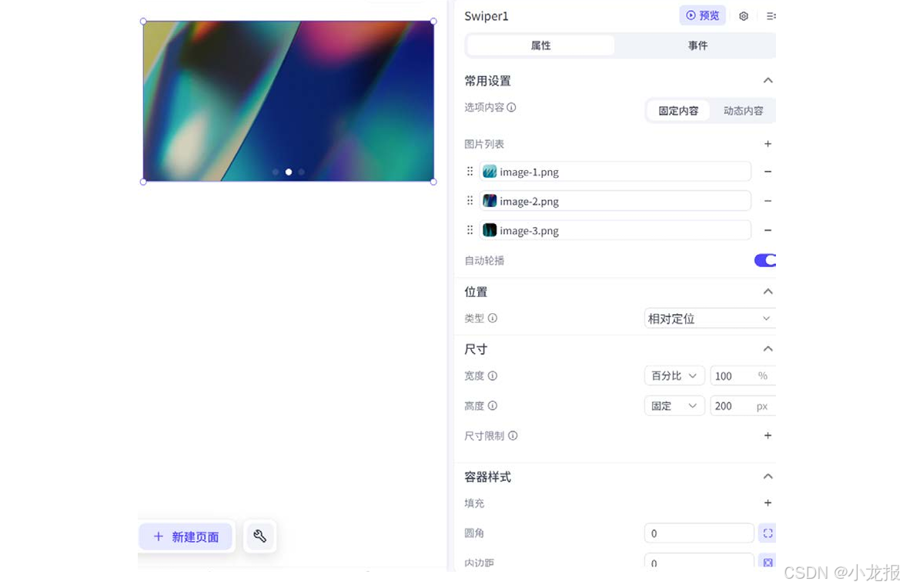Click the drag handle next to image-1.png
This screenshot has width=903, height=588.
470,172
